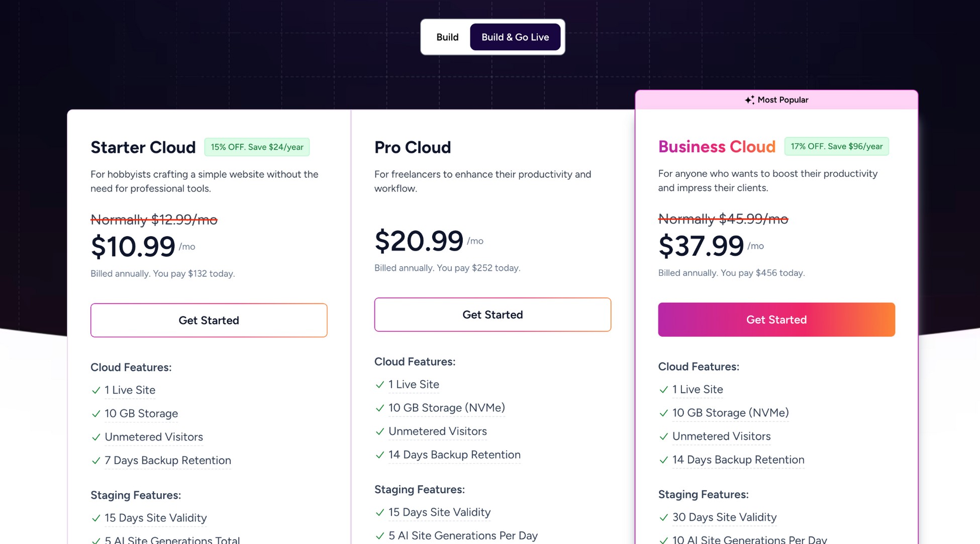The width and height of the screenshot is (980, 544).
Task: Click the sparkle icon on the Most Popular badge
Action: 751,99
